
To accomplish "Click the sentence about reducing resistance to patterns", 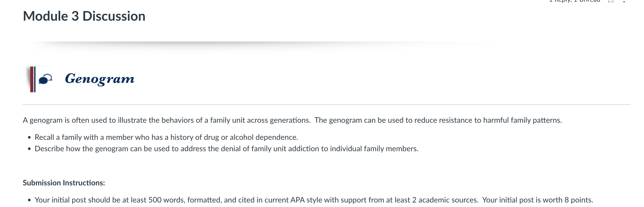I will 438,120.
